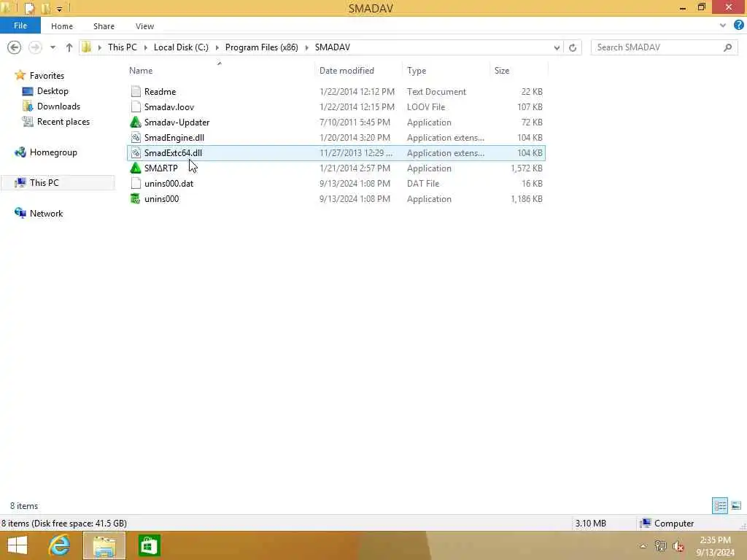Open Favorites in the navigation pane
This screenshot has width=747, height=560.
point(47,76)
